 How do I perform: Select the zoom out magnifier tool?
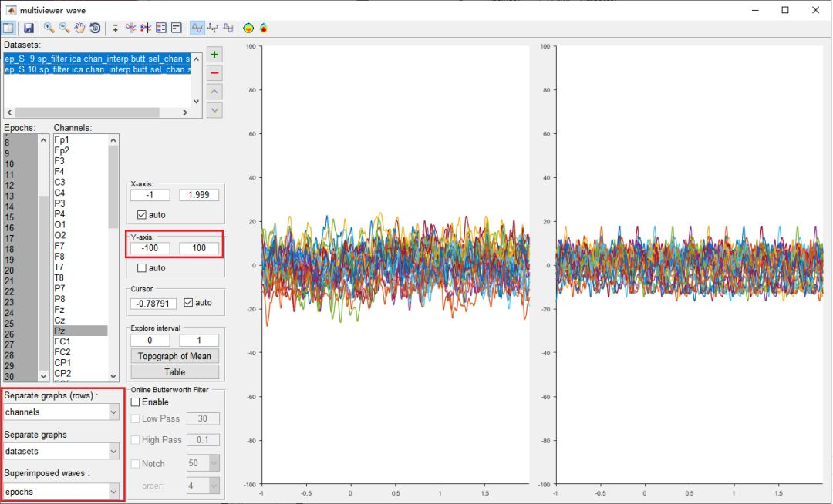tap(64, 28)
